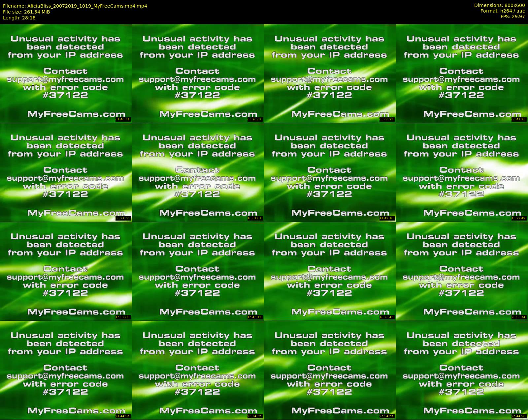The image size is (528, 420).
Task: Open the frame captured at 16:43.12
Action: (198, 271)
